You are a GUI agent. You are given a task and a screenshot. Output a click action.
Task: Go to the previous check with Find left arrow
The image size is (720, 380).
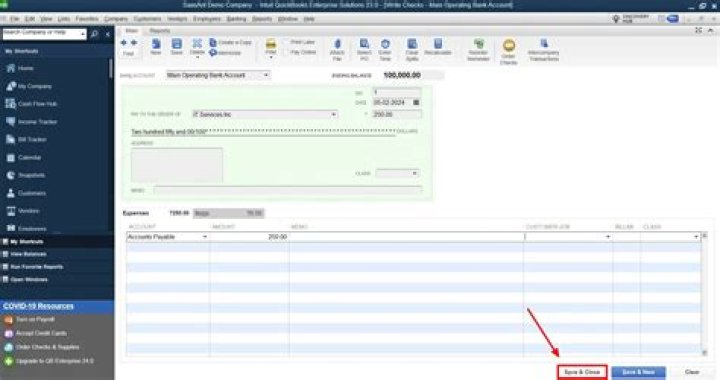(124, 43)
